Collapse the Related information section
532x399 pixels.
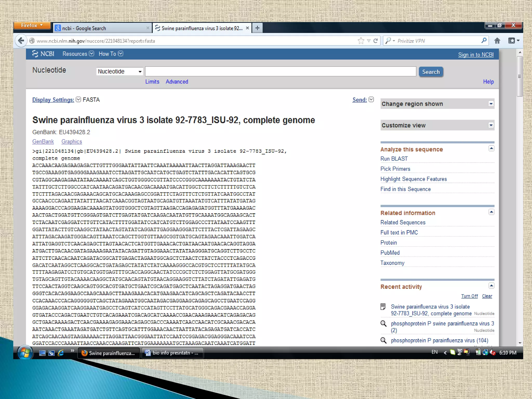(491, 212)
